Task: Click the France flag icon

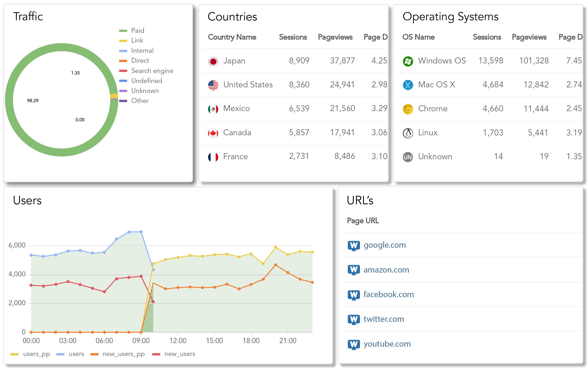Action: pos(213,157)
